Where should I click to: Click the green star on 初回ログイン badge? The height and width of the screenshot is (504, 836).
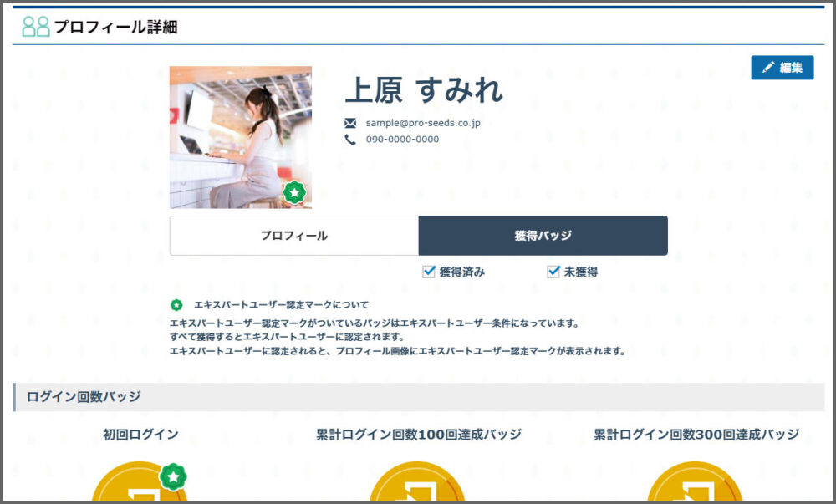point(173,476)
